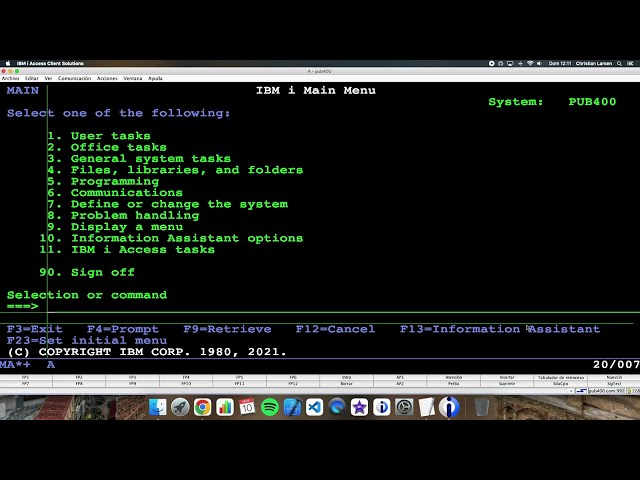640x480 pixels.
Task: Open QuickTime Player from the dock
Action: point(337,407)
